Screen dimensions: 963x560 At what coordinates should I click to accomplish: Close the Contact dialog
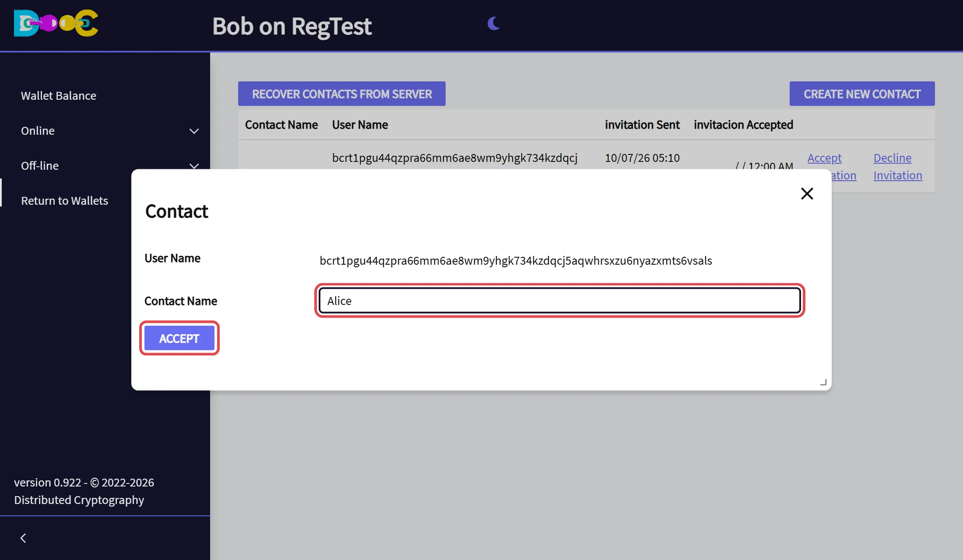pos(807,193)
